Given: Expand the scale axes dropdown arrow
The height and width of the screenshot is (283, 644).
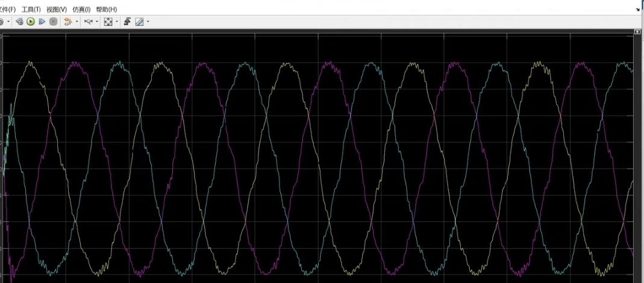Looking at the screenshot, I should pos(117,22).
